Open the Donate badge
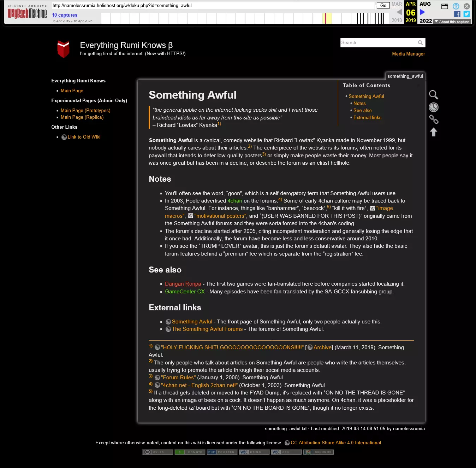The image size is (476, 468). point(190,452)
